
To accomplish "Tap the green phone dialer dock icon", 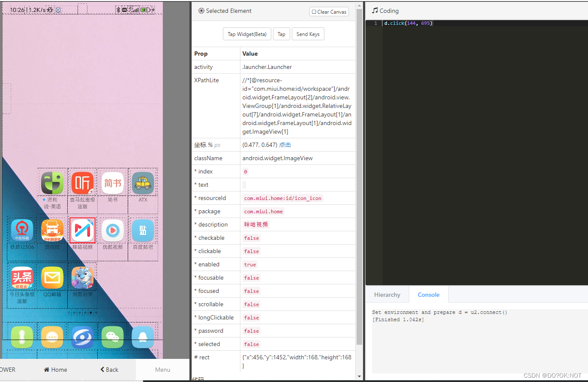I will [x=22, y=337].
